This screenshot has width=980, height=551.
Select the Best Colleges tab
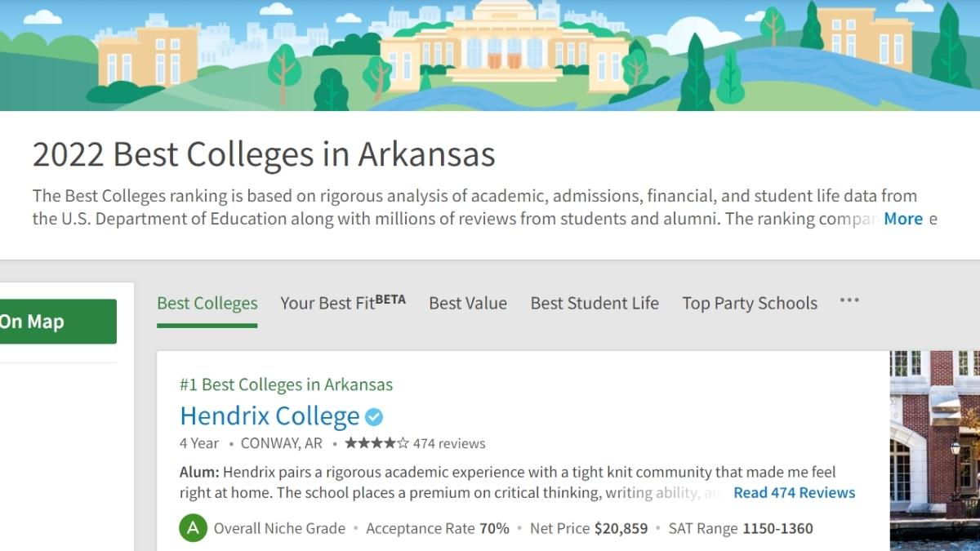click(x=207, y=304)
